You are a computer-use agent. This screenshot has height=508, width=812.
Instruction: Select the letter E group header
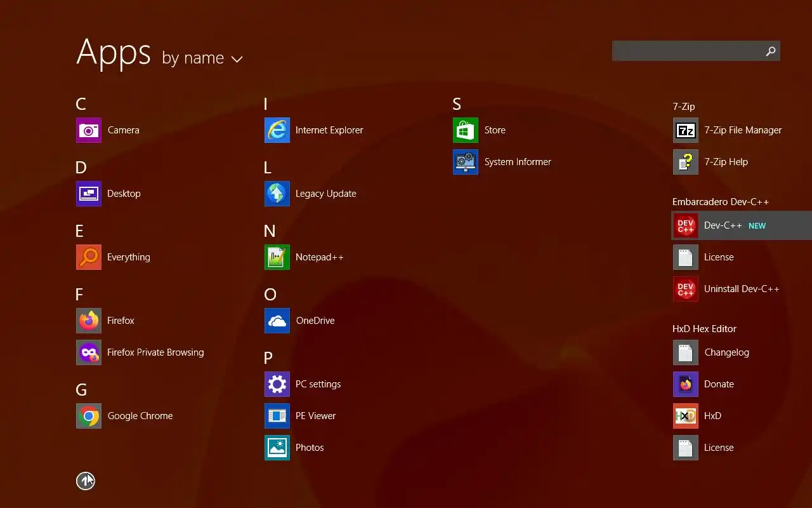80,231
